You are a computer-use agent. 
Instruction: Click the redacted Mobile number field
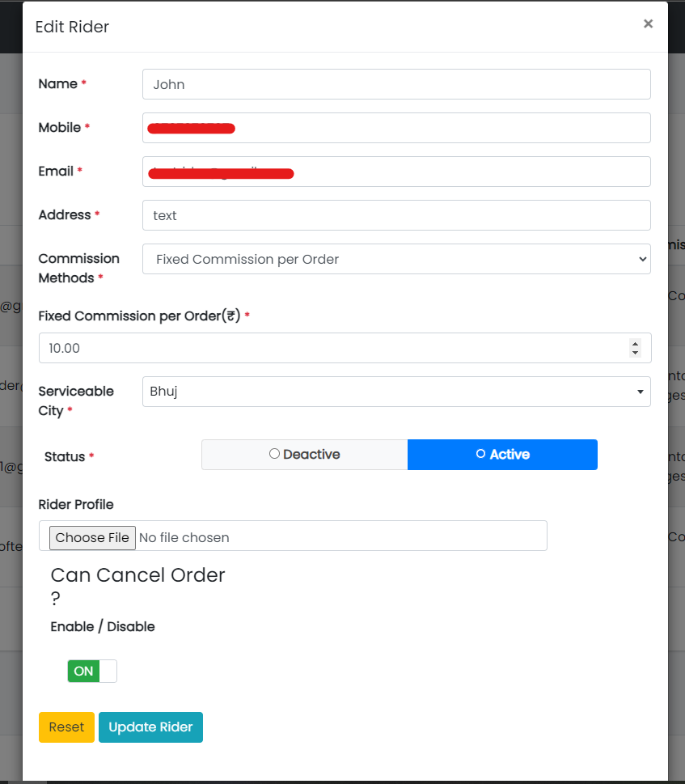396,128
